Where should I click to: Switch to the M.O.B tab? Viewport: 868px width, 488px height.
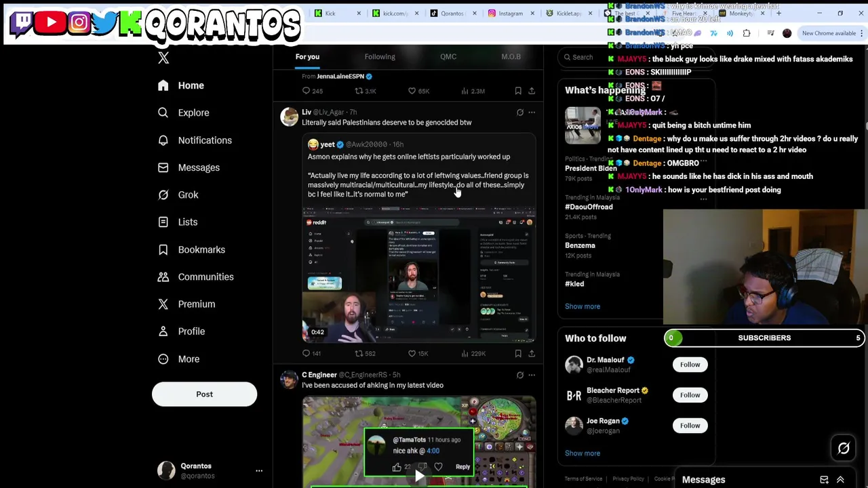point(511,57)
